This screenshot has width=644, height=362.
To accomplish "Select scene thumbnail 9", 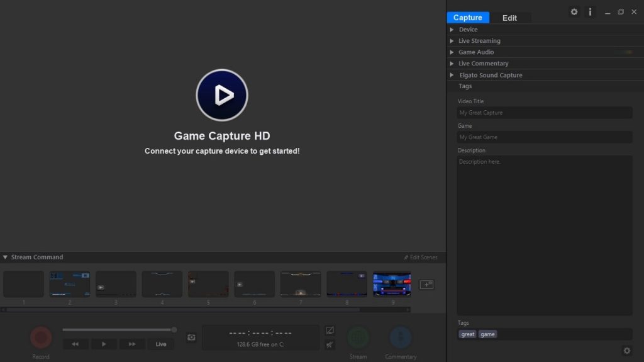I will click(392, 284).
